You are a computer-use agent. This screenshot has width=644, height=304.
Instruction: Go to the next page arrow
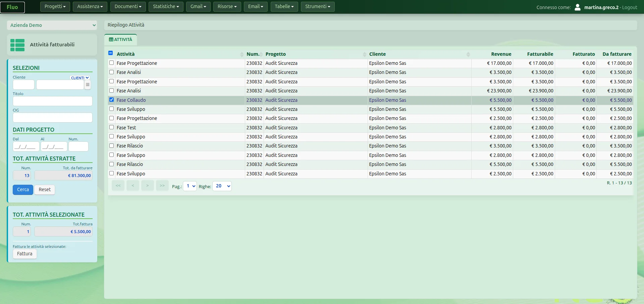148,186
